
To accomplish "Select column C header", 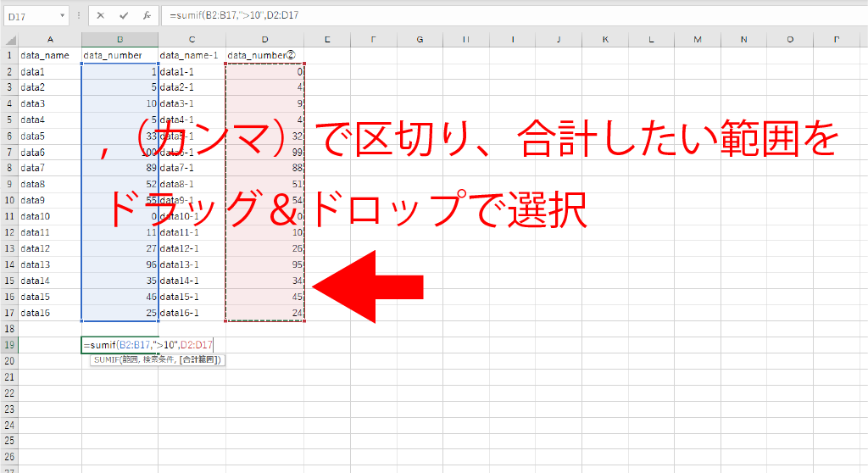I will 192,40.
